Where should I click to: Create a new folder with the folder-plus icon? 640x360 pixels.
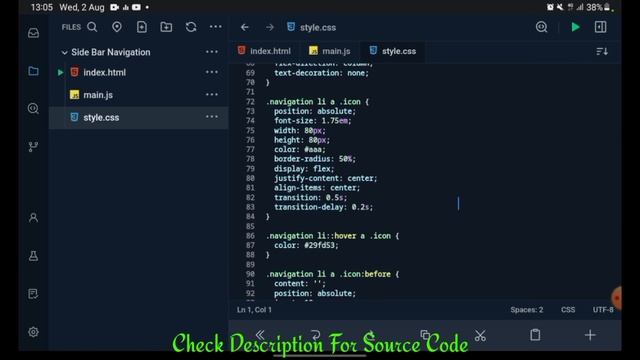pos(166,27)
